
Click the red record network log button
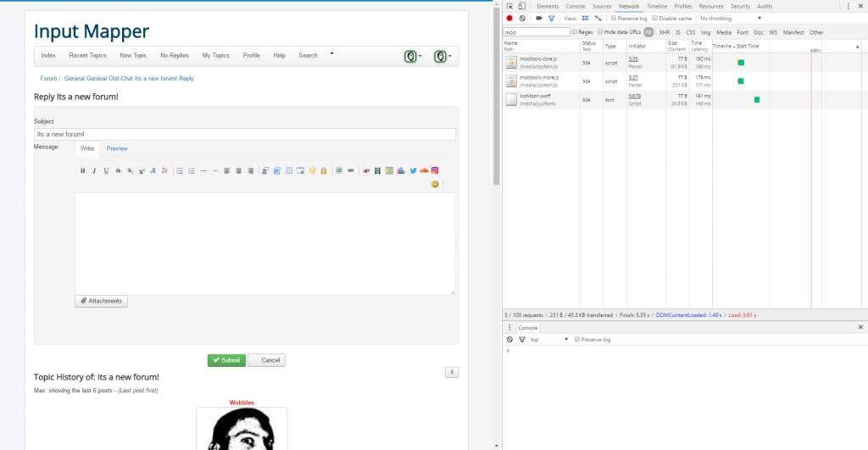click(x=509, y=18)
